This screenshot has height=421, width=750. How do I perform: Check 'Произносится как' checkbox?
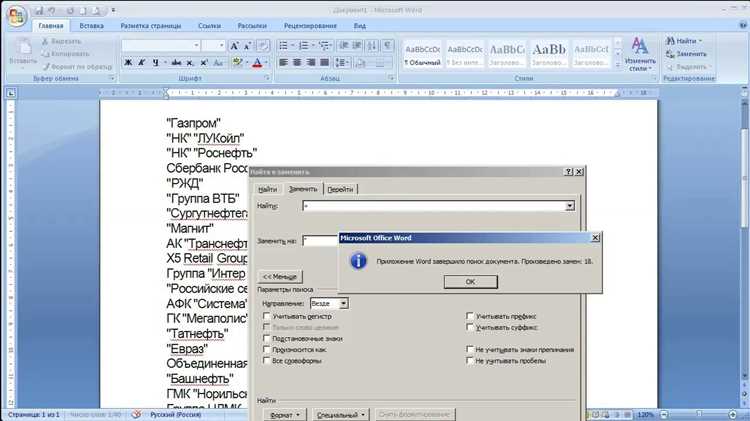click(267, 349)
